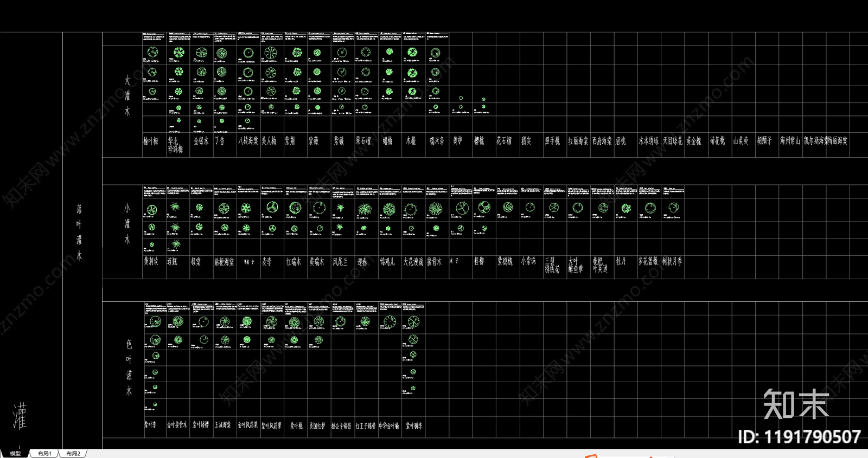This screenshot has width=868, height=458.
Task: Select the 大灌木 row heading
Action: coord(127,96)
